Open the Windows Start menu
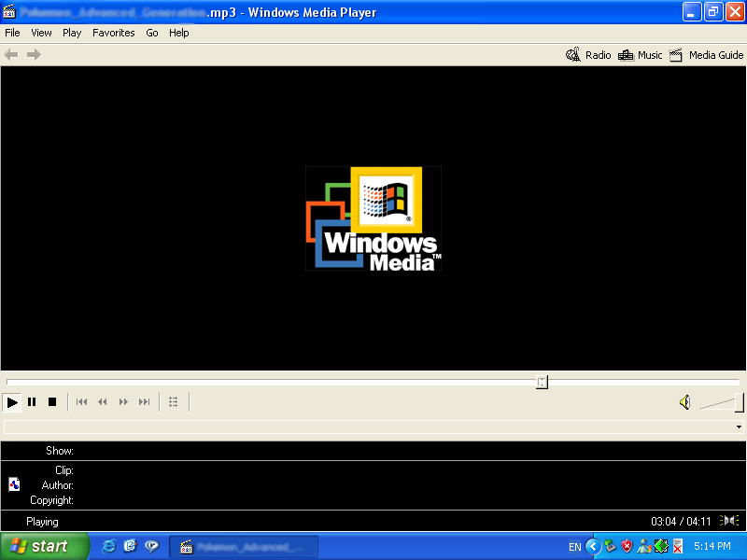The height and width of the screenshot is (560, 747). 44,546
